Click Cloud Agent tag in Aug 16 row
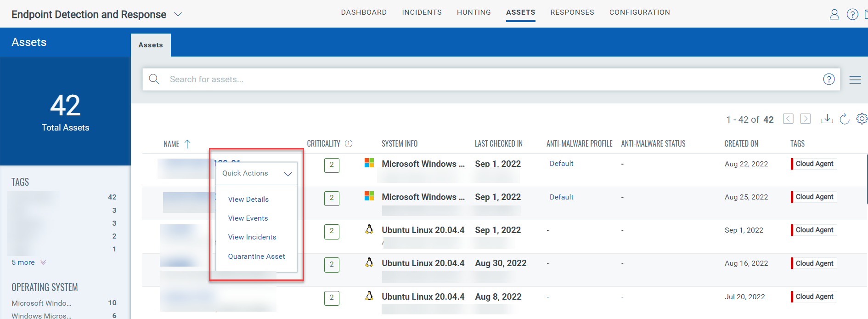The image size is (868, 319). pyautogui.click(x=814, y=263)
